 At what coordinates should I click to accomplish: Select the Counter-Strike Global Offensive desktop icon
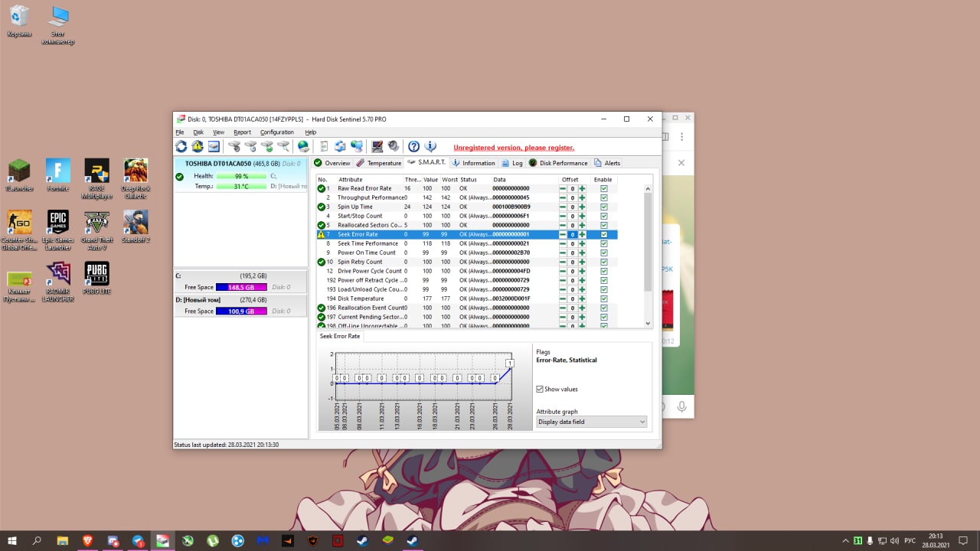(19, 230)
